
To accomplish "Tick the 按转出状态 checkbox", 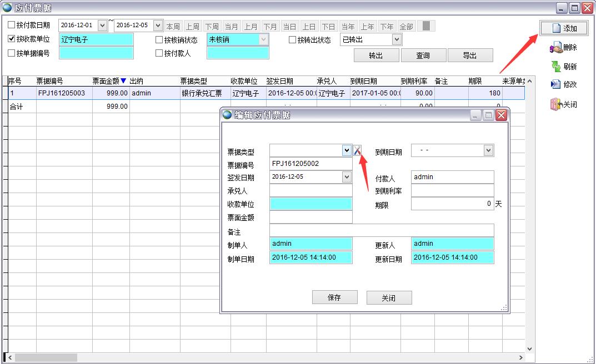I will [x=293, y=40].
